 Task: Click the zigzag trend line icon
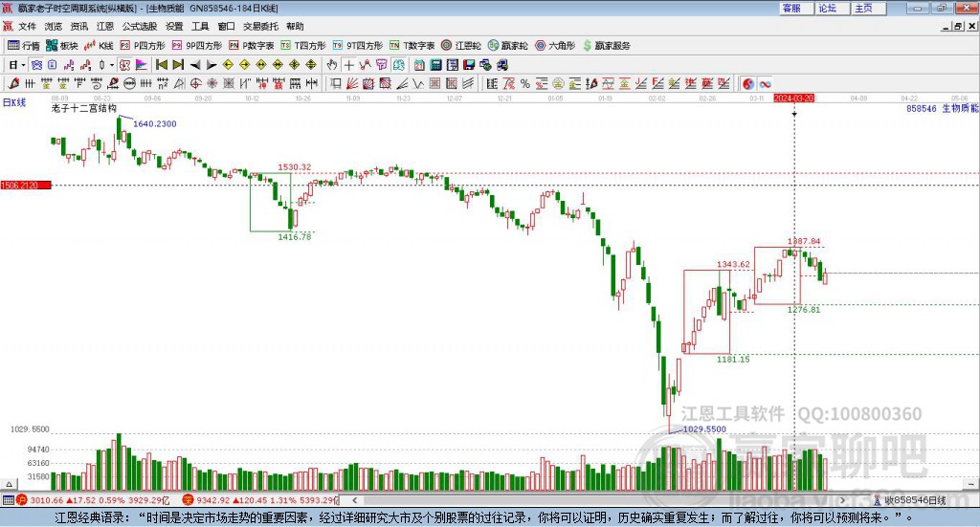[365, 65]
